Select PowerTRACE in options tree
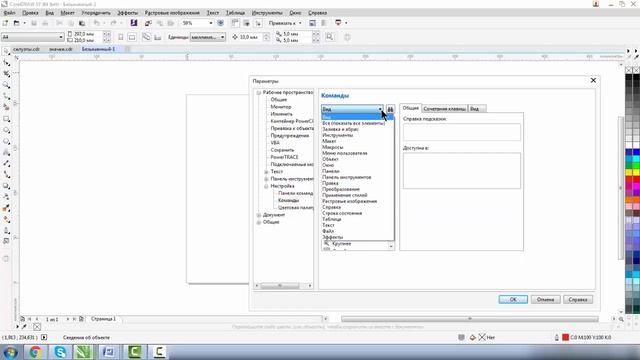 [284, 157]
